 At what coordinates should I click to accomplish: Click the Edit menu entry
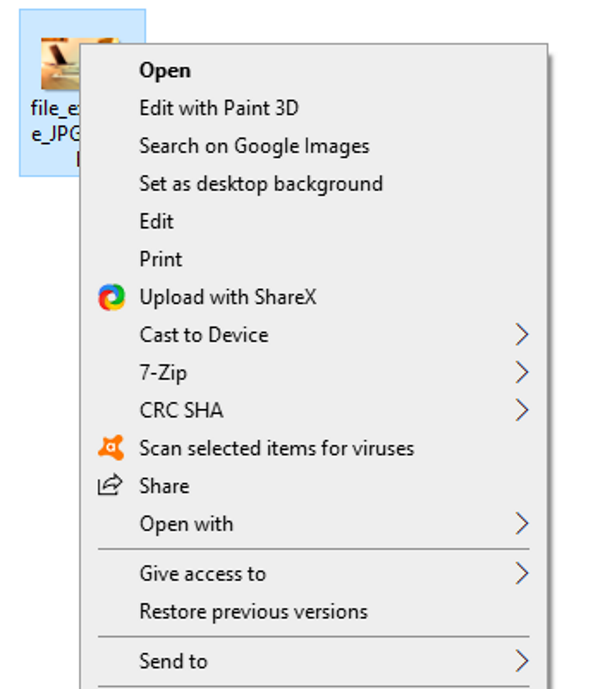[x=156, y=221]
